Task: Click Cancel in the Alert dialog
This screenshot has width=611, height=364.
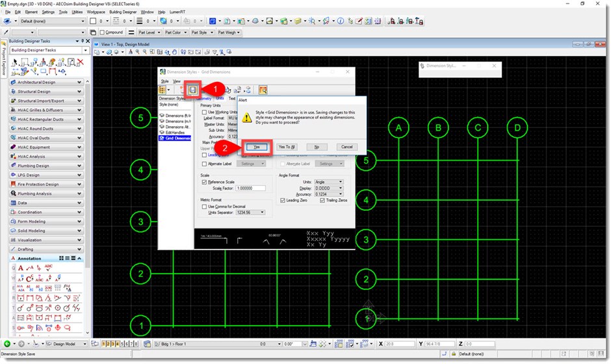Action: pos(347,147)
